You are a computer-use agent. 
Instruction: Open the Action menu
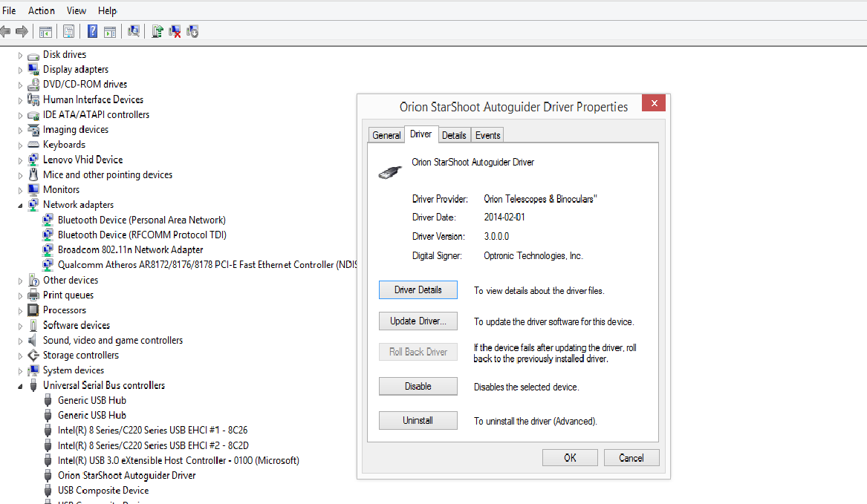click(42, 10)
